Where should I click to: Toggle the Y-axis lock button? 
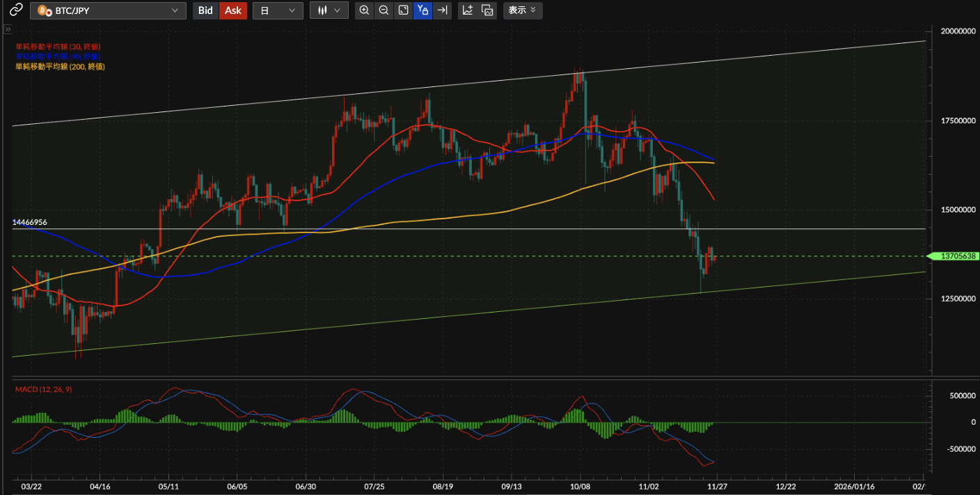(x=422, y=10)
